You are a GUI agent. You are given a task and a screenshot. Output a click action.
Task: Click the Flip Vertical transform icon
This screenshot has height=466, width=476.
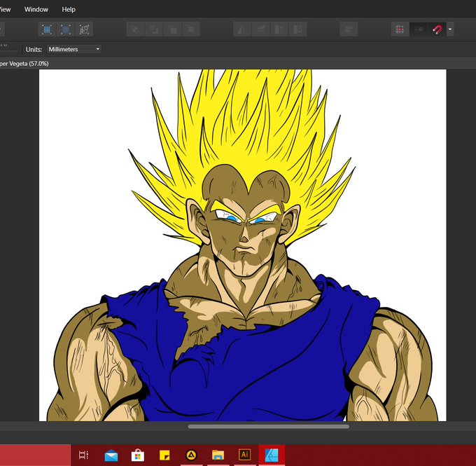(261, 29)
